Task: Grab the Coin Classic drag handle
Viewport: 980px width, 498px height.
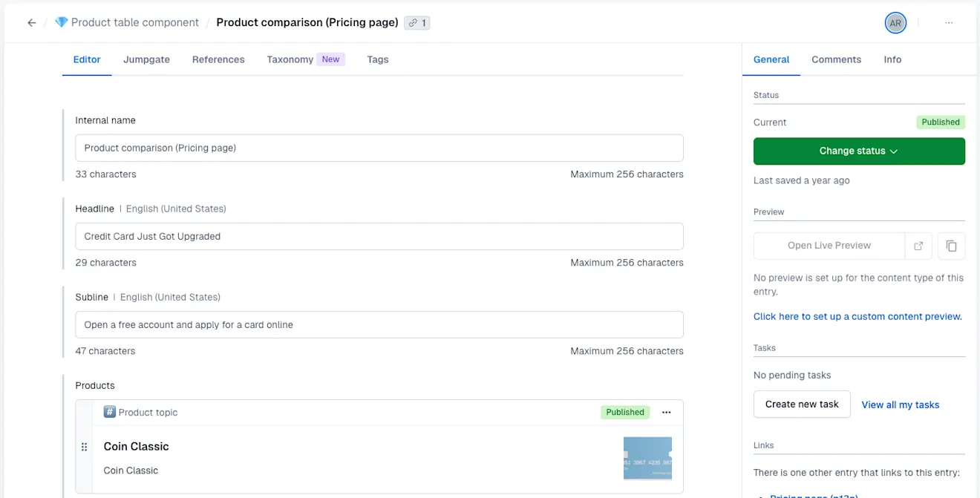Action: tap(84, 447)
